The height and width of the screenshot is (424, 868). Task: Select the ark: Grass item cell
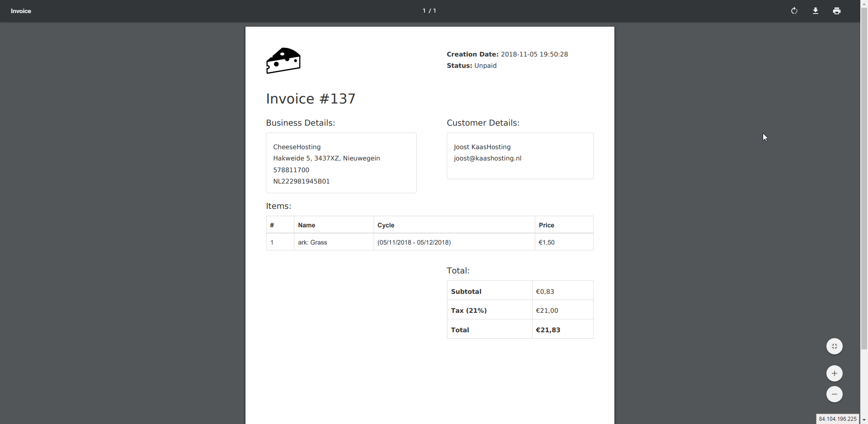312,242
